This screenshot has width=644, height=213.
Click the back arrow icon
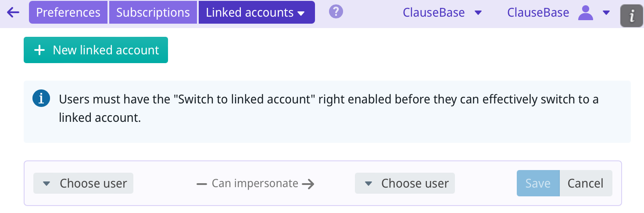point(13,12)
